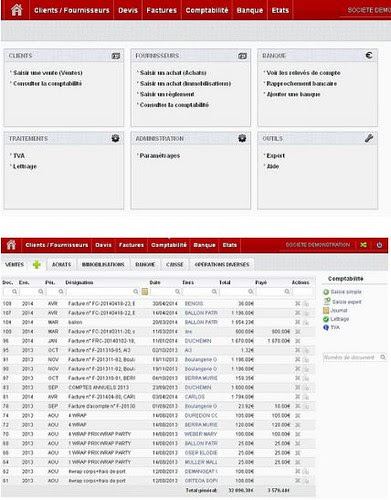This screenshot has width=391, height=500.
Task: Click the Désignation filter input field
Action: tap(103, 292)
